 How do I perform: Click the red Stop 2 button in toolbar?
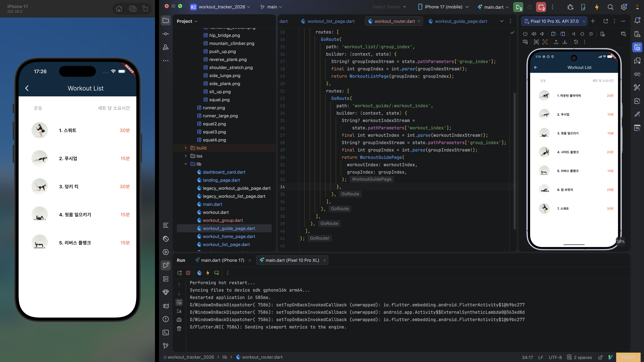tap(541, 7)
